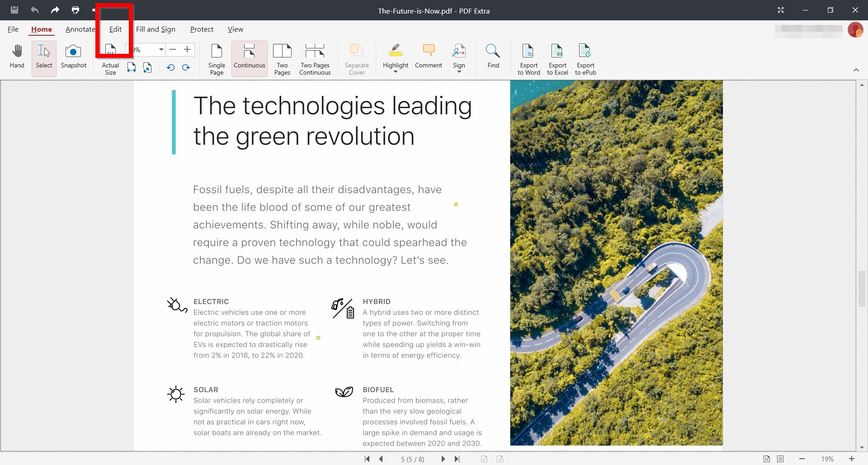Save the current document
This screenshot has height=465, width=868.
[x=14, y=10]
